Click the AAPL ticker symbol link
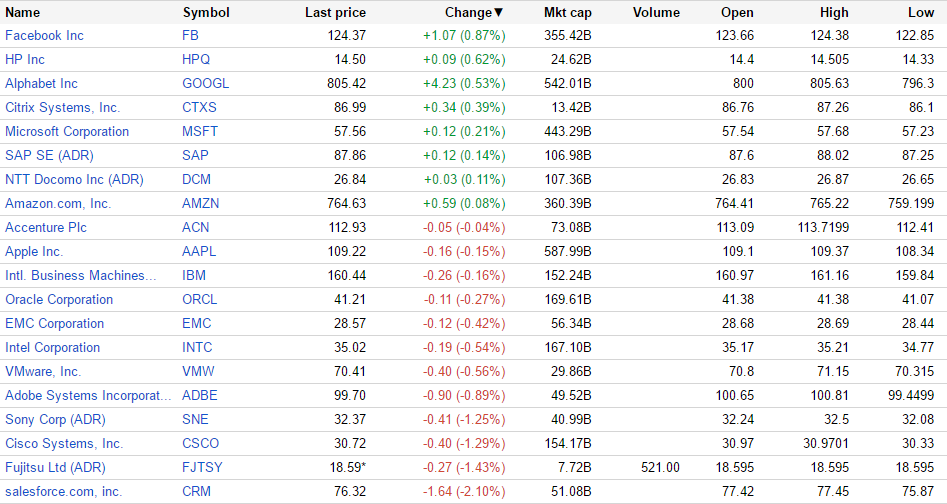The image size is (947, 504). coord(199,252)
